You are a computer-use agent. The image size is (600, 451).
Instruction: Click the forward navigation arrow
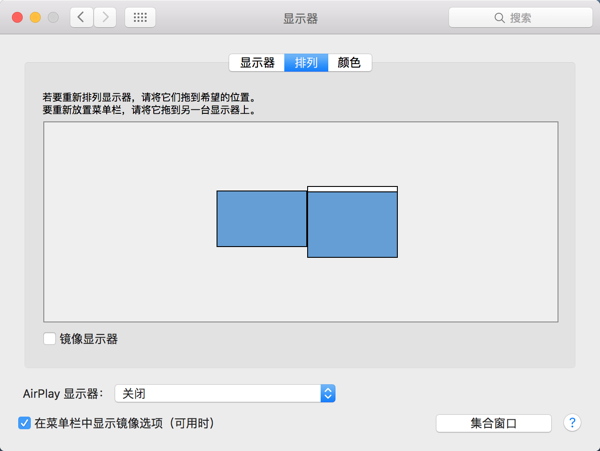click(x=105, y=18)
